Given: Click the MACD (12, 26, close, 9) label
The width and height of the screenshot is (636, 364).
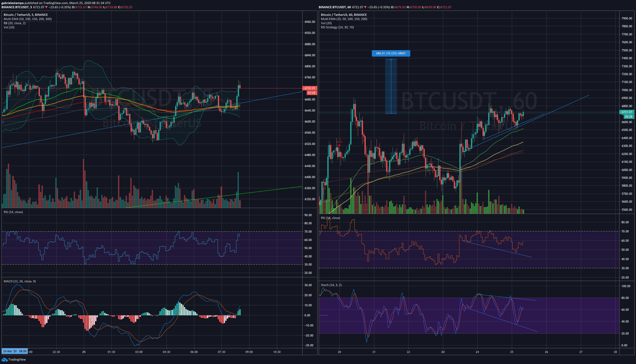Looking at the screenshot, I should point(20,281).
